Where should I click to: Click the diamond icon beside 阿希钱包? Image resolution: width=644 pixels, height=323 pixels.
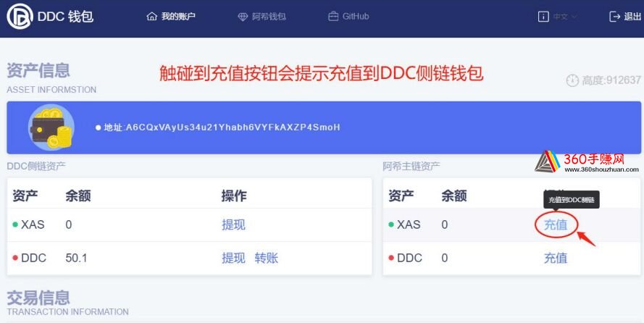click(x=243, y=17)
